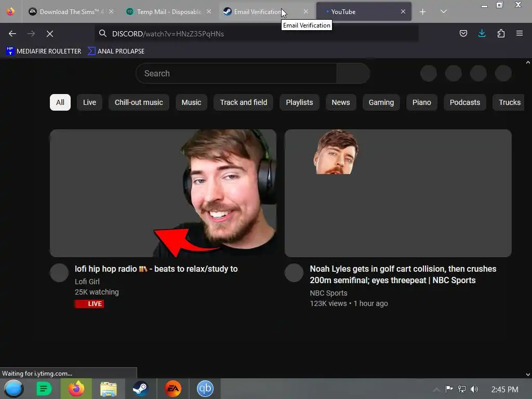Open qBittorrent from the taskbar
Viewport: 532px width, 399px height.
(x=205, y=389)
